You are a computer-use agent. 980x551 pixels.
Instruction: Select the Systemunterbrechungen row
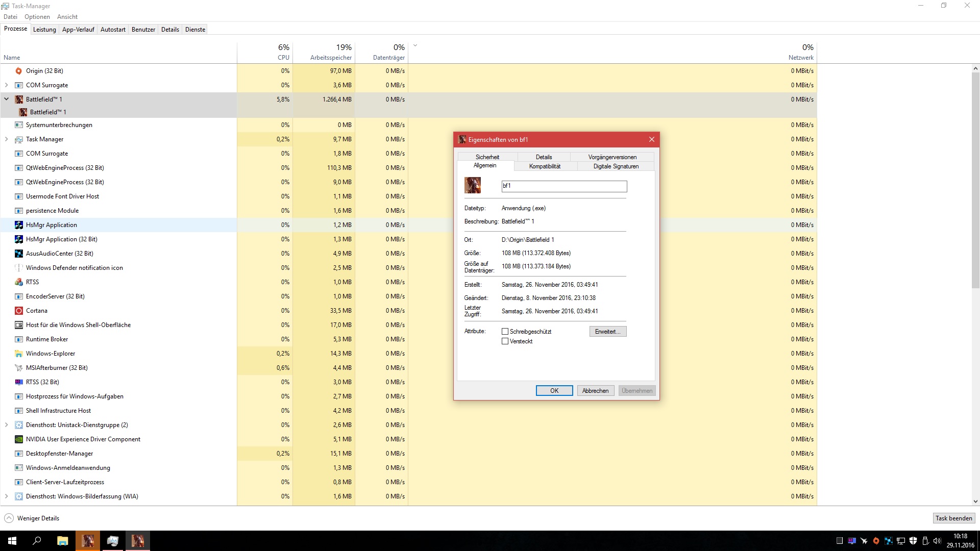408,125
